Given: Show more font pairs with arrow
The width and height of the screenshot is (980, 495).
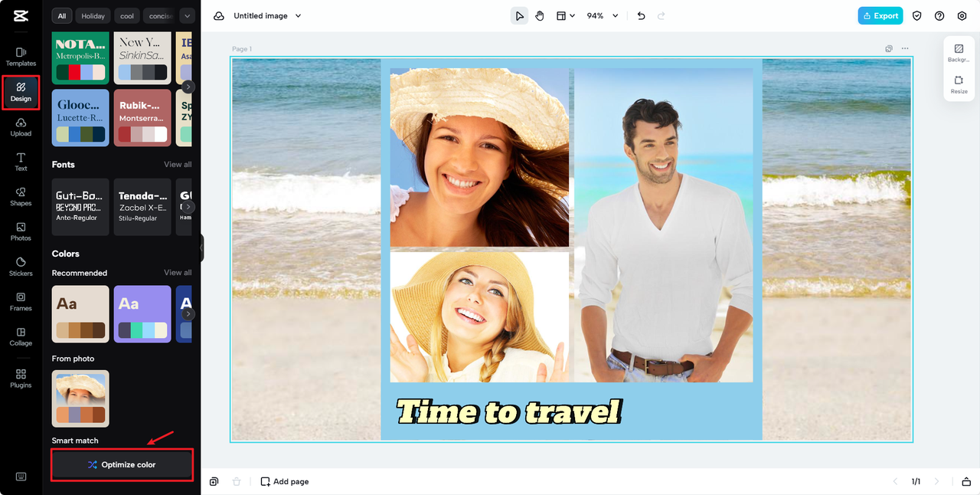Looking at the screenshot, I should pyautogui.click(x=188, y=207).
